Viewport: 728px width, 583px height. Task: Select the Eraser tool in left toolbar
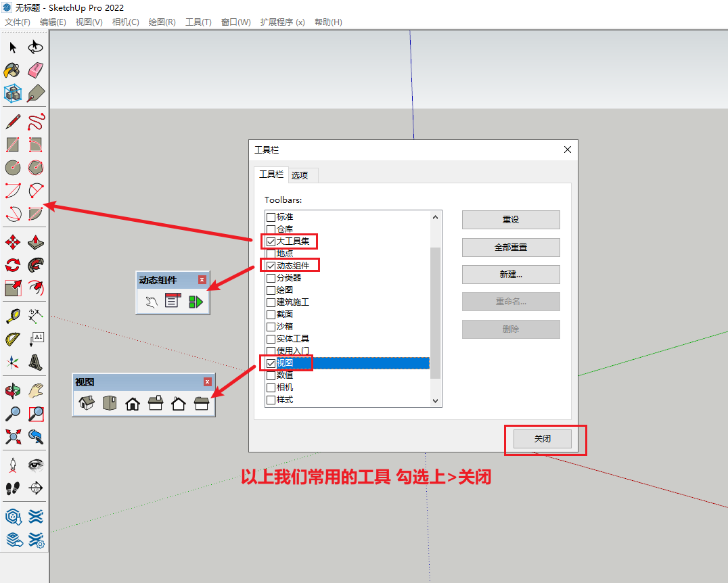pyautogui.click(x=36, y=70)
